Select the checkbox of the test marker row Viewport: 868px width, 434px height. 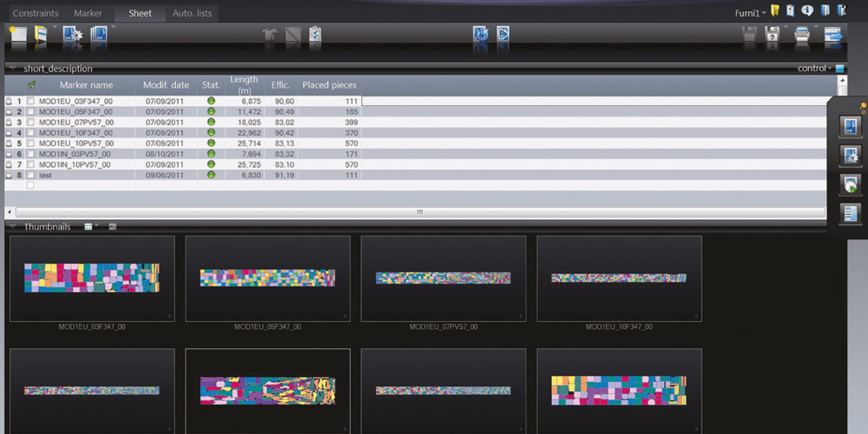[x=31, y=175]
